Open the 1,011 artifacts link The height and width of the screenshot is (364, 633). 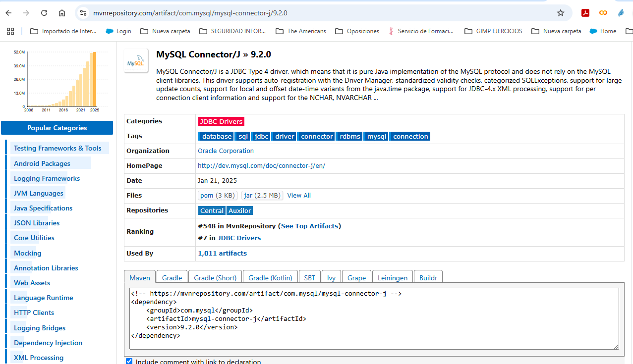[x=222, y=254]
